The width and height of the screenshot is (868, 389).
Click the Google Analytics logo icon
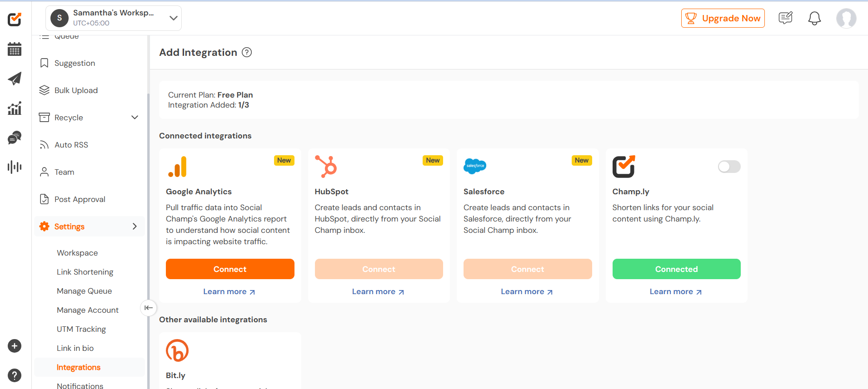point(177,167)
